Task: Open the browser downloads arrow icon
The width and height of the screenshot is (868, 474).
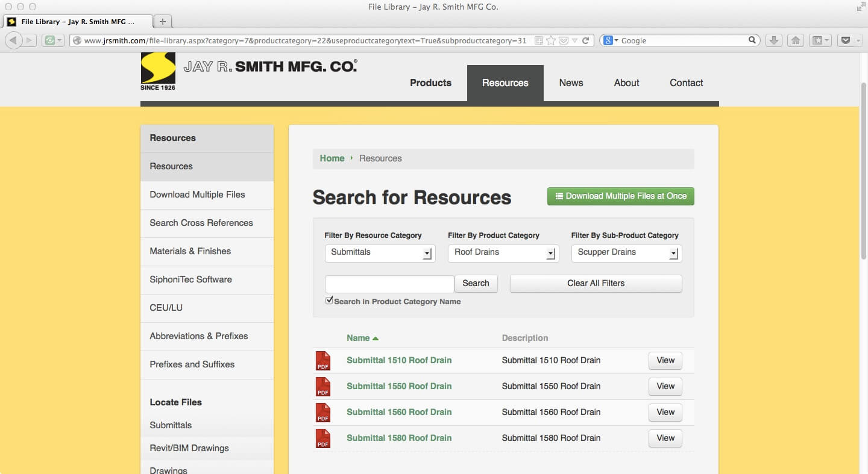Action: pyautogui.click(x=774, y=40)
